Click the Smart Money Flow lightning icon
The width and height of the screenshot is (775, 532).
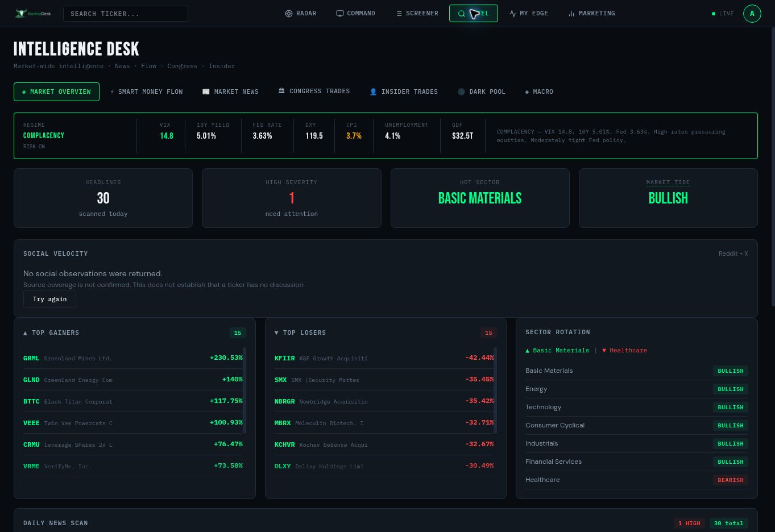[112, 92]
